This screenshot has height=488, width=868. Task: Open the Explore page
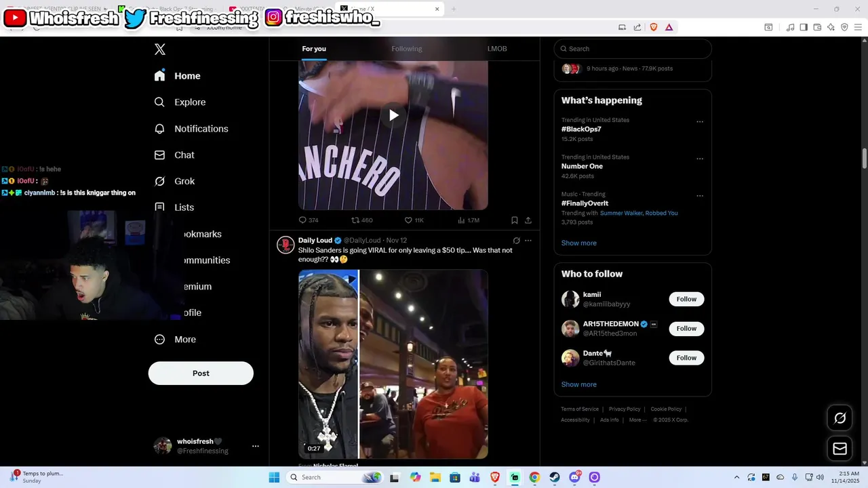(x=180, y=102)
